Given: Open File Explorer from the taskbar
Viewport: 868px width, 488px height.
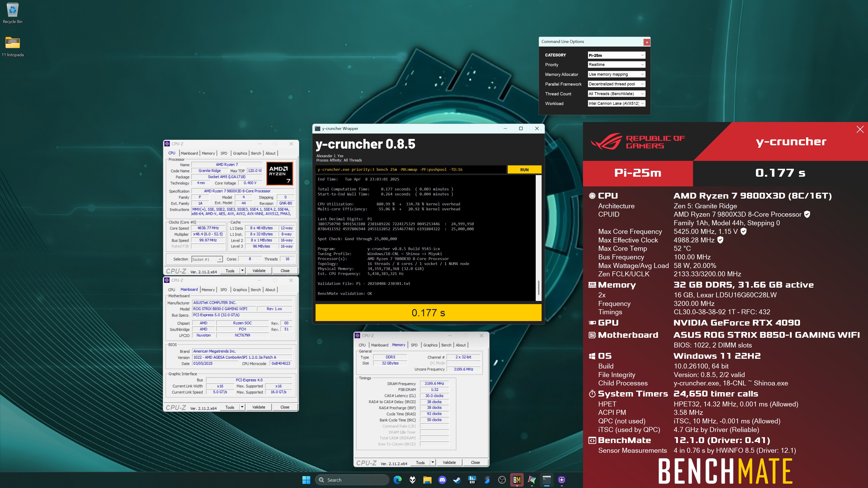Looking at the screenshot, I should pos(427,480).
